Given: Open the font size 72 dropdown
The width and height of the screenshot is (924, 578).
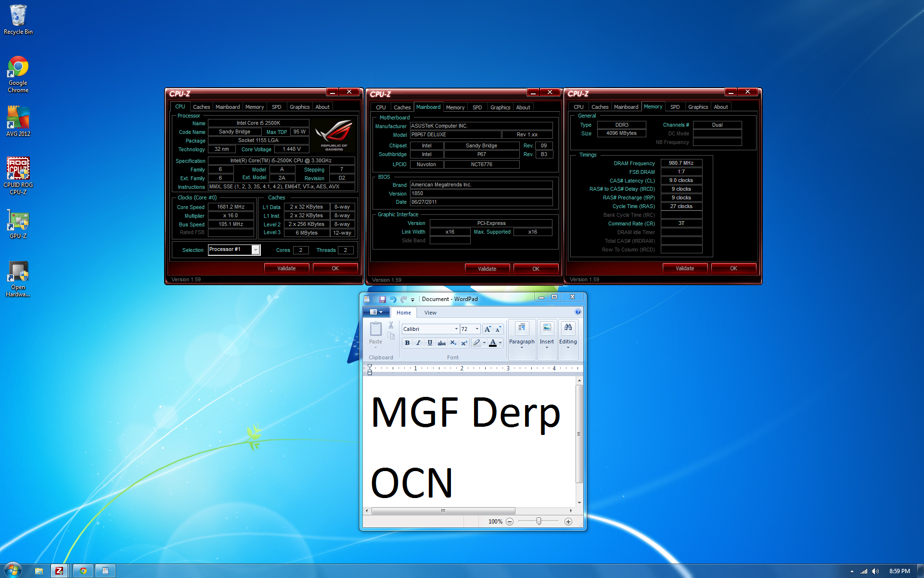Looking at the screenshot, I should tap(477, 329).
